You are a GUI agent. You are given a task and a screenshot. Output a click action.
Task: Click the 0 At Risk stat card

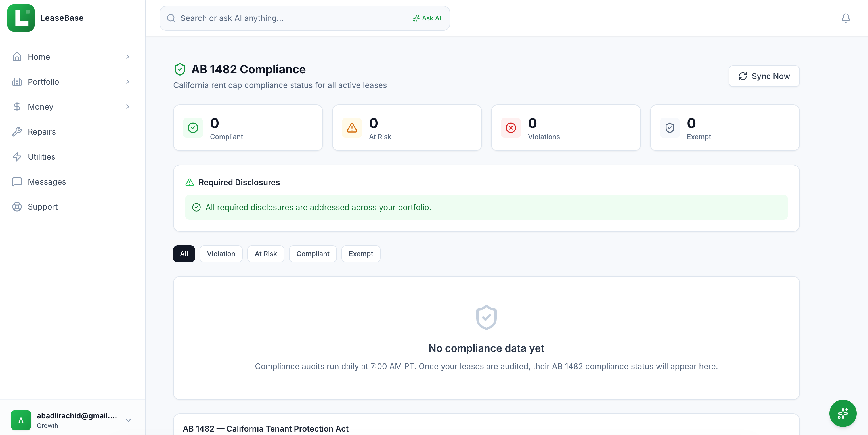point(407,128)
